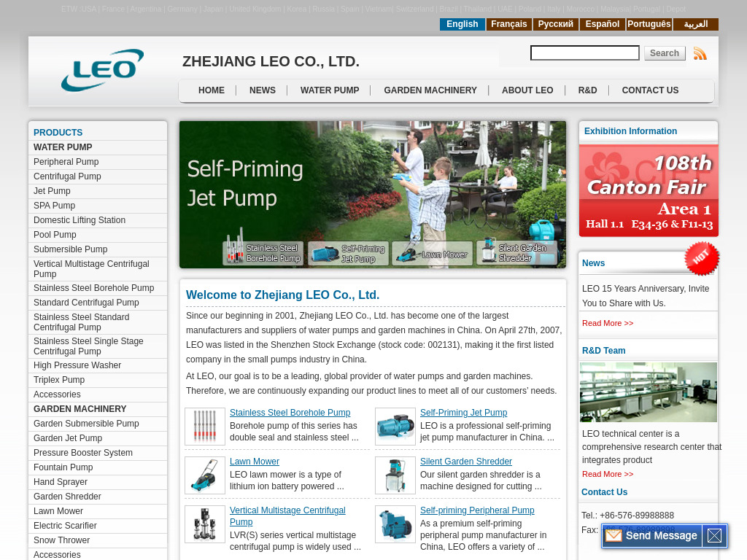This screenshot has width=747, height=560.
Task: Select SPA Pump in the sidebar
Action: point(54,206)
